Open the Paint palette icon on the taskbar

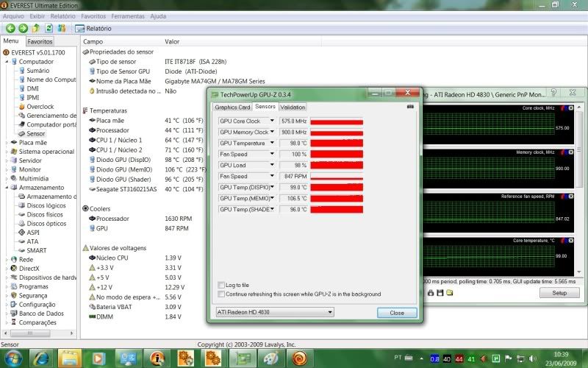[270, 358]
